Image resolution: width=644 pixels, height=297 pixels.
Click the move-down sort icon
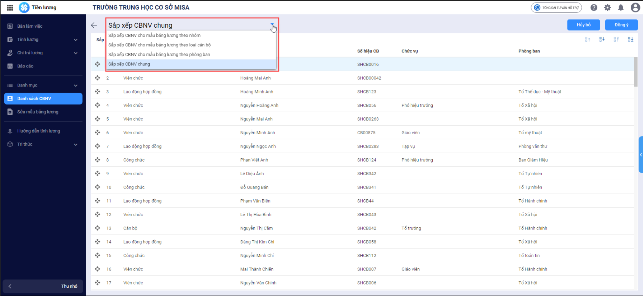coord(602,39)
